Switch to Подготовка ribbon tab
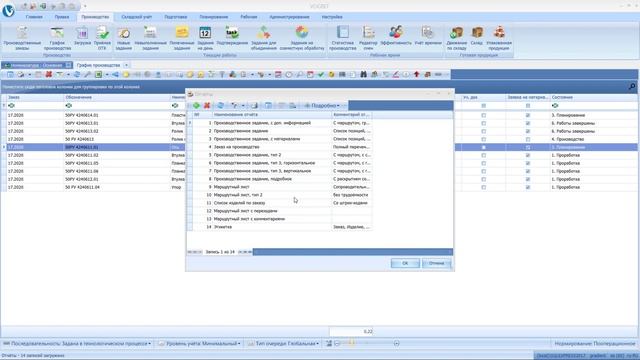Image resolution: width=640 pixels, height=360 pixels. tap(176, 17)
